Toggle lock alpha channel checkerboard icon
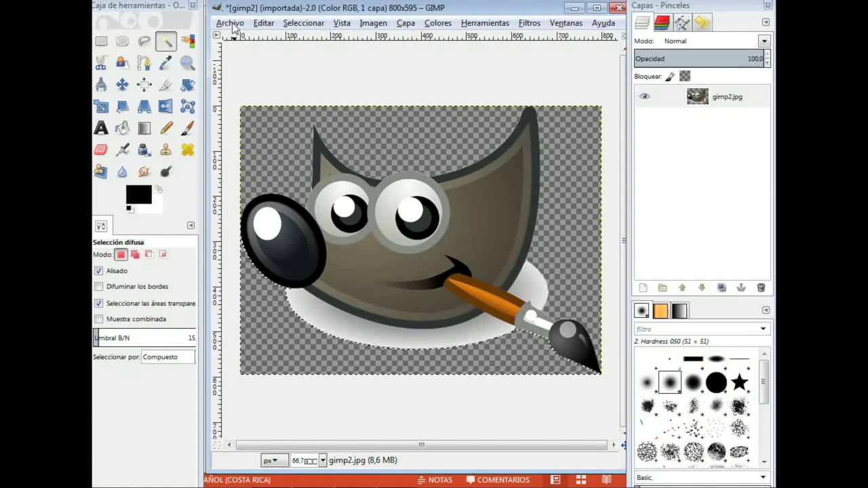The width and height of the screenshot is (868, 488). [x=685, y=77]
